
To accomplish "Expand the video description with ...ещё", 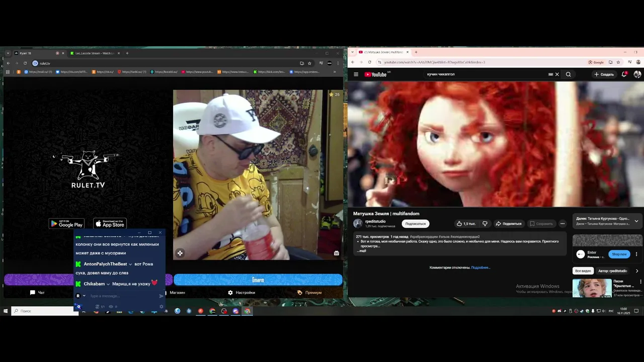I will click(362, 251).
